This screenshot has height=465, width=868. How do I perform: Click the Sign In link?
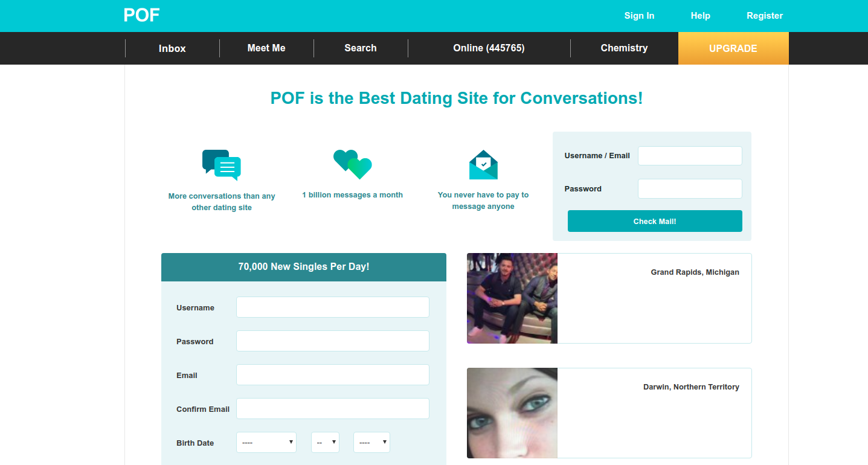coord(639,16)
